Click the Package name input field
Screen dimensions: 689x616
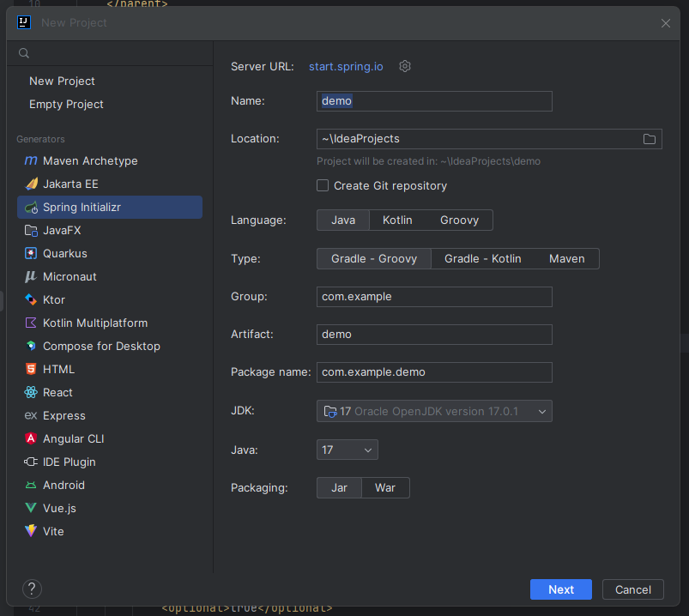pos(434,372)
